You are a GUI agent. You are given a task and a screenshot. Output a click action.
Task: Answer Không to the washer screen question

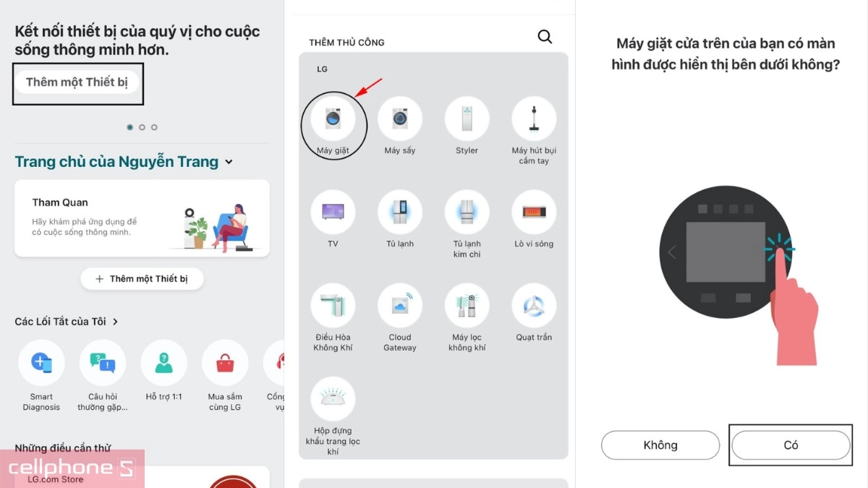(x=660, y=445)
